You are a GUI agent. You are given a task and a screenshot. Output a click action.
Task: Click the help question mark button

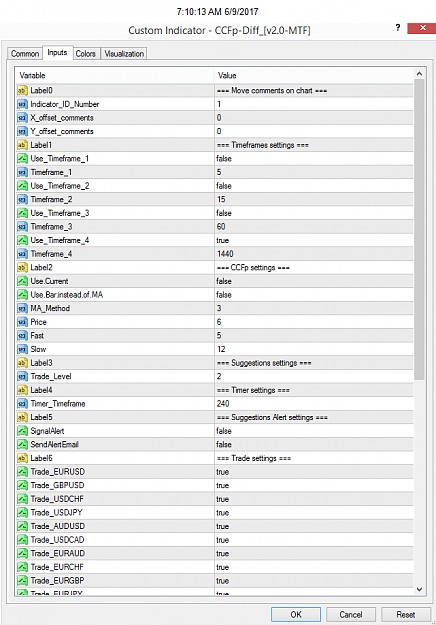point(398,28)
